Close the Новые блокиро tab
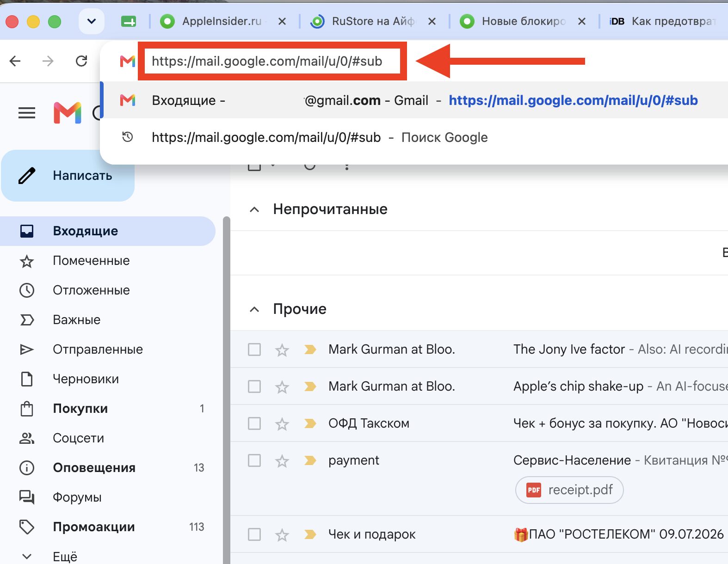 pyautogui.click(x=582, y=21)
